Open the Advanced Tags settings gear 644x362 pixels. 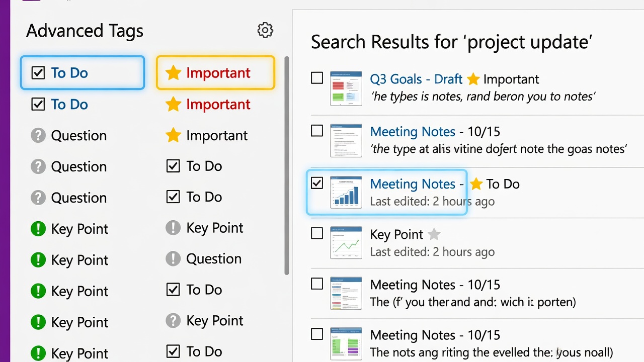[265, 30]
